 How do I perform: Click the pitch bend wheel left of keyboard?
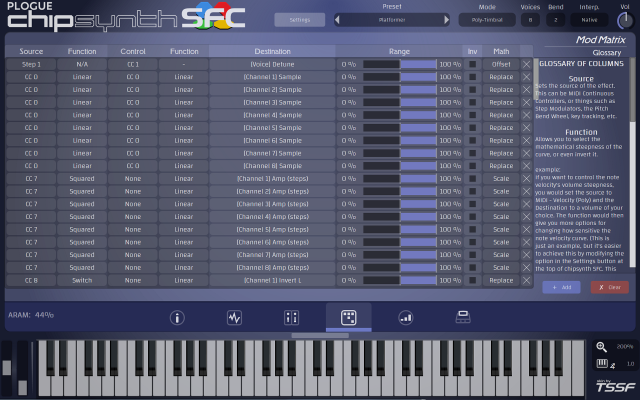coord(7,368)
